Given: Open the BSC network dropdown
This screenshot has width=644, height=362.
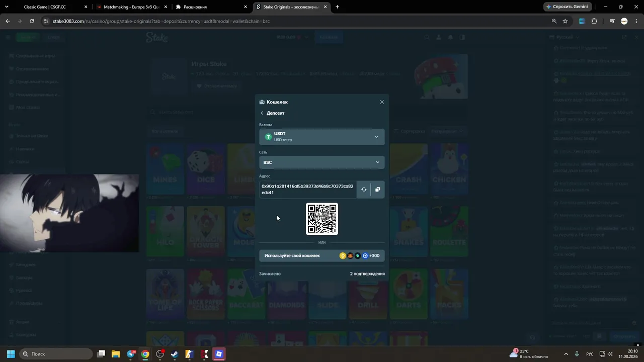Looking at the screenshot, I should click(x=322, y=162).
